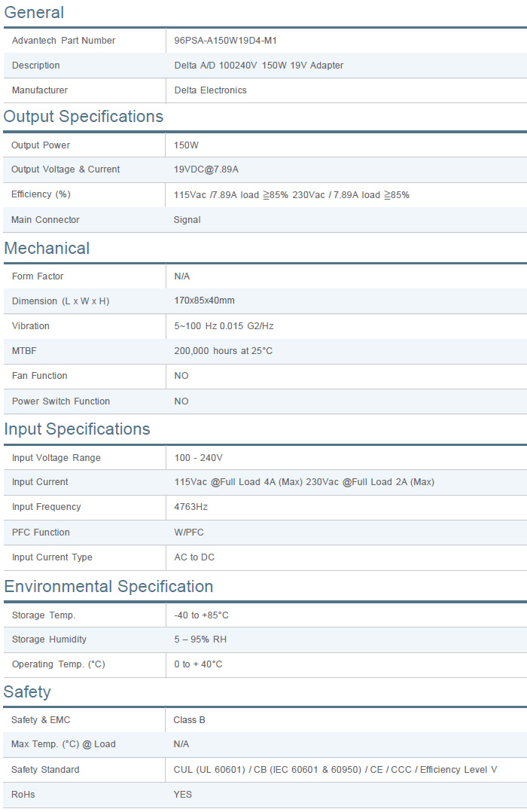Click the Environmental Specification heading
The image size is (527, 812).
point(108,587)
